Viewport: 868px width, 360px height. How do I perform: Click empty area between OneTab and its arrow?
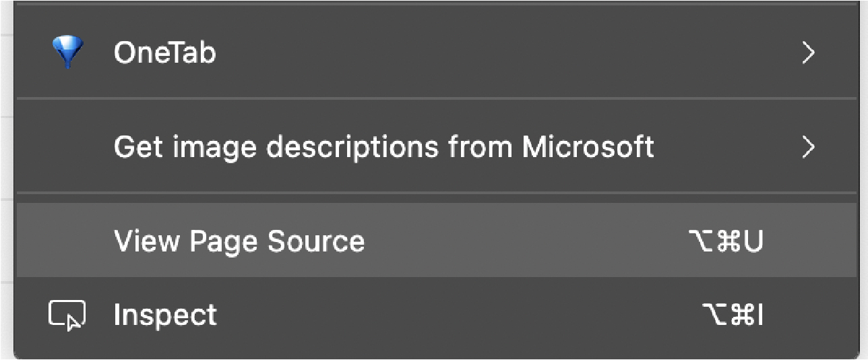pyautogui.click(x=505, y=53)
